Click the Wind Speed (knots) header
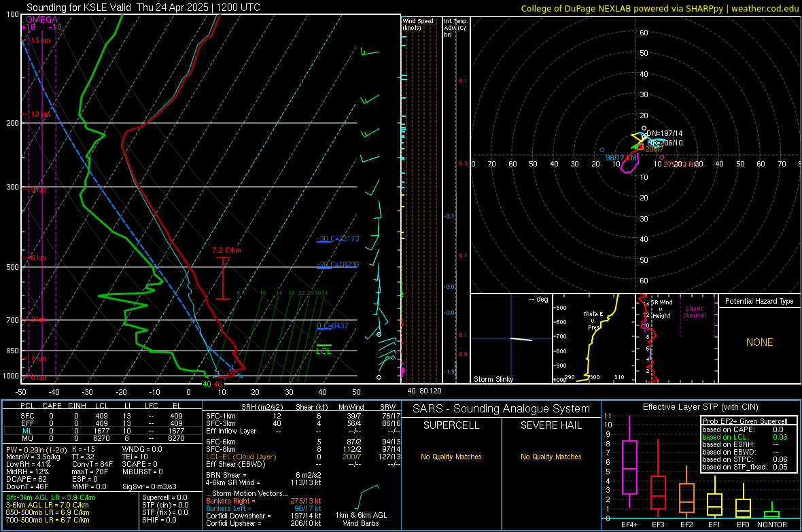The width and height of the screenshot is (802, 532). pos(418,24)
